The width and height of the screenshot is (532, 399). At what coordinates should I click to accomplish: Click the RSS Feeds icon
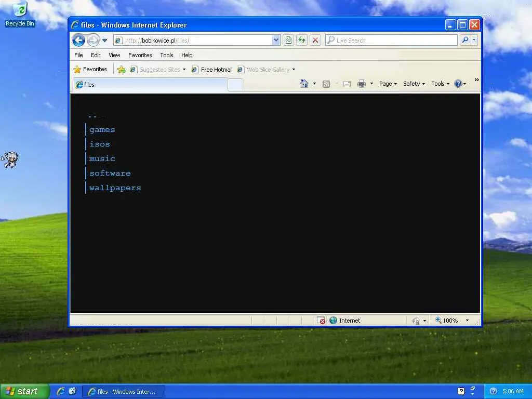coord(326,84)
